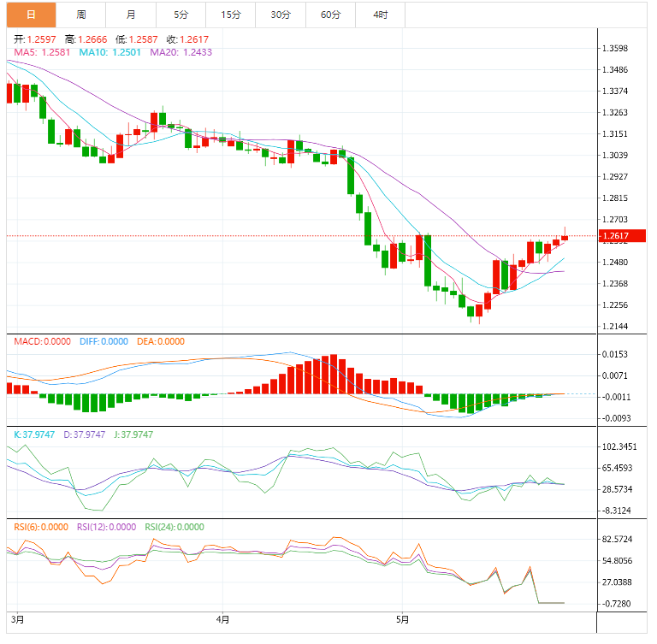Image resolution: width=657 pixels, height=644 pixels.
Task: Click the latest red candlestick at 1.2617
Action: 565,238
